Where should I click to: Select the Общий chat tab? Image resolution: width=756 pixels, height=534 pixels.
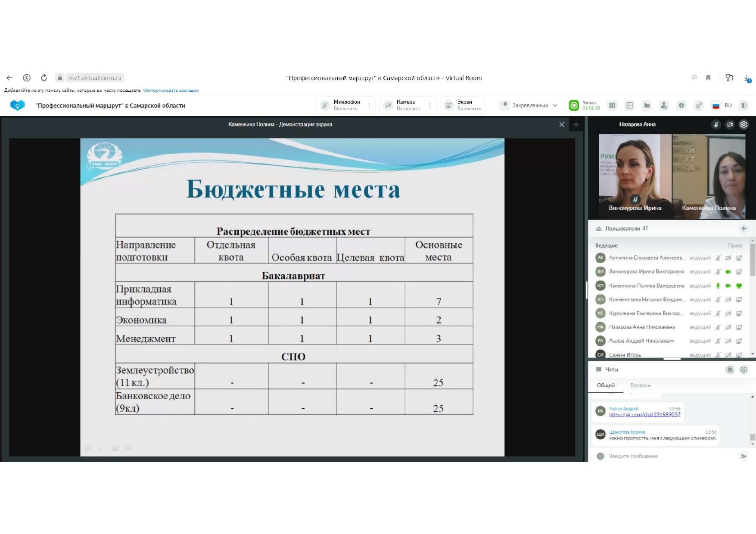606,385
